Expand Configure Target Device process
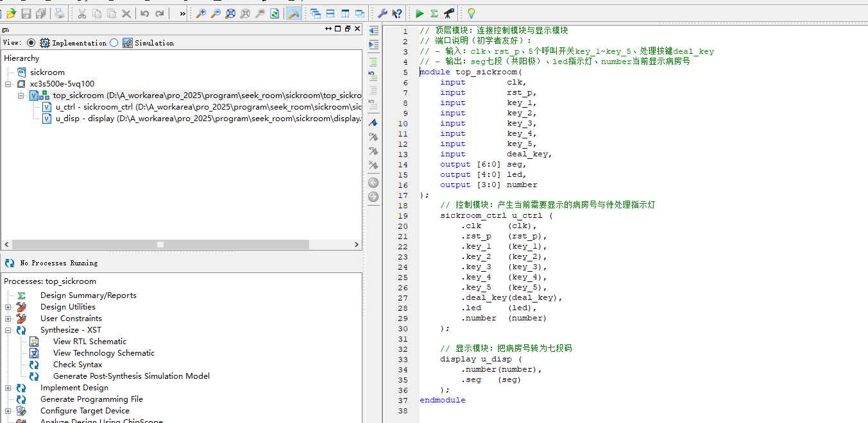Screen dimensions: 868x423 (8, 411)
